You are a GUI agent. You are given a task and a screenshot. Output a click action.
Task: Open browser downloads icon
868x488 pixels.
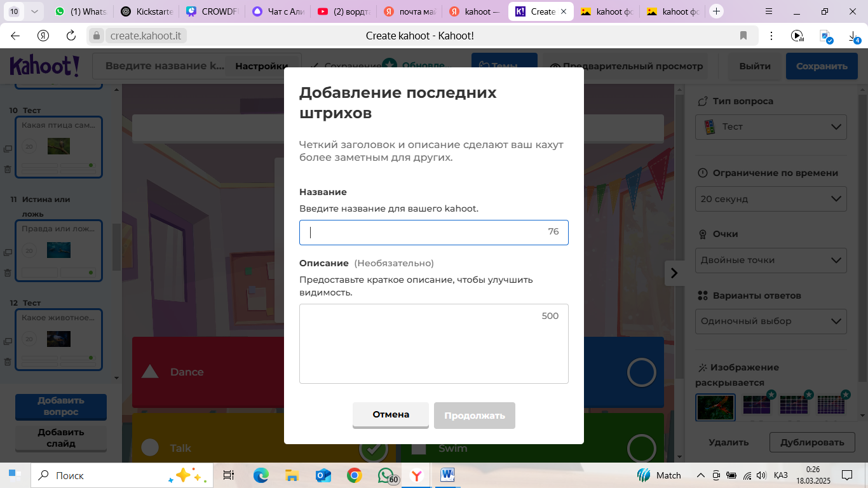click(855, 36)
